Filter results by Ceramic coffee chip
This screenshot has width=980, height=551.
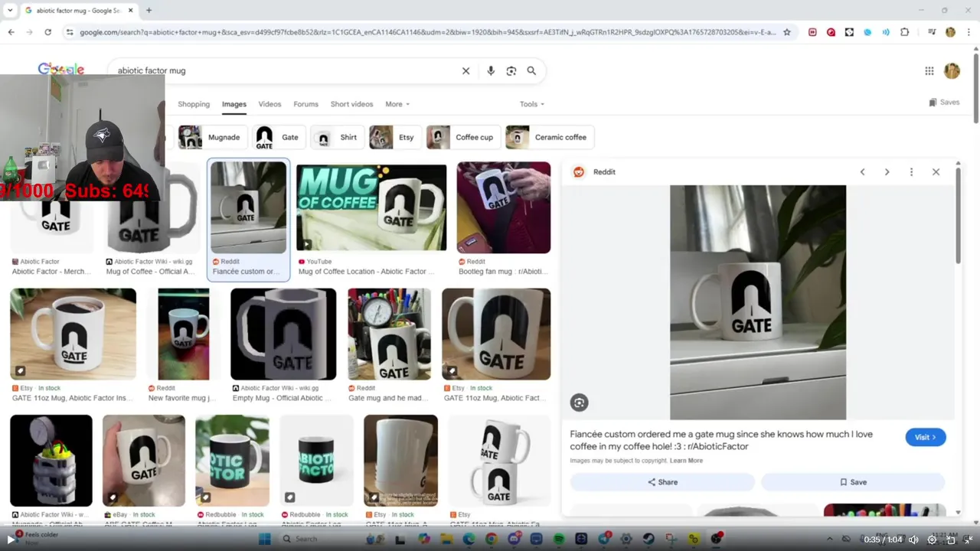tap(550, 137)
